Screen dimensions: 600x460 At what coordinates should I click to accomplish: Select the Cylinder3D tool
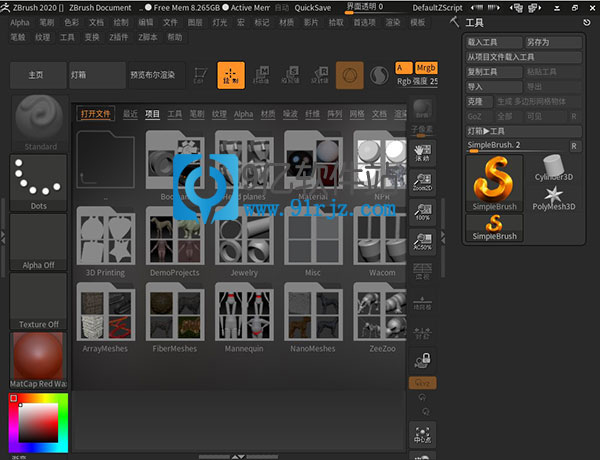(553, 168)
